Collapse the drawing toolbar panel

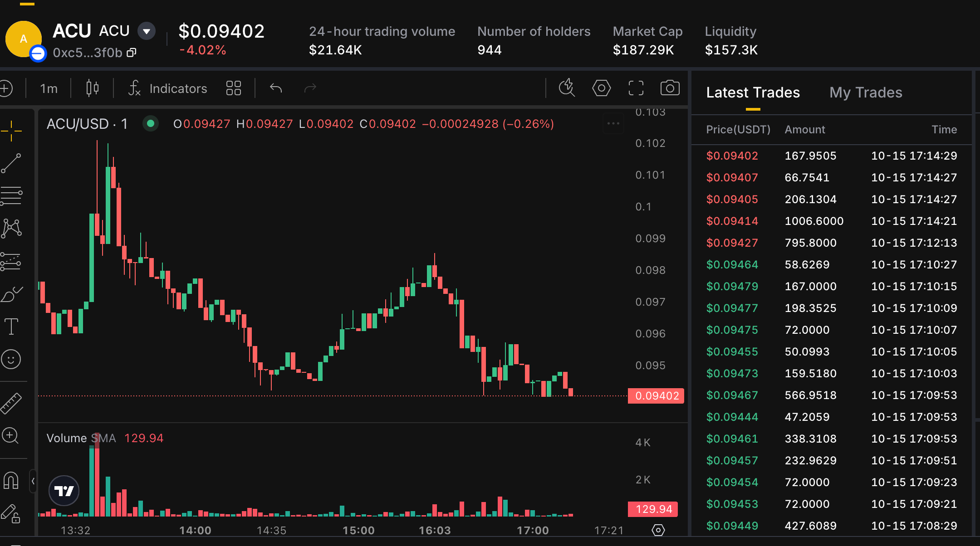(x=33, y=481)
